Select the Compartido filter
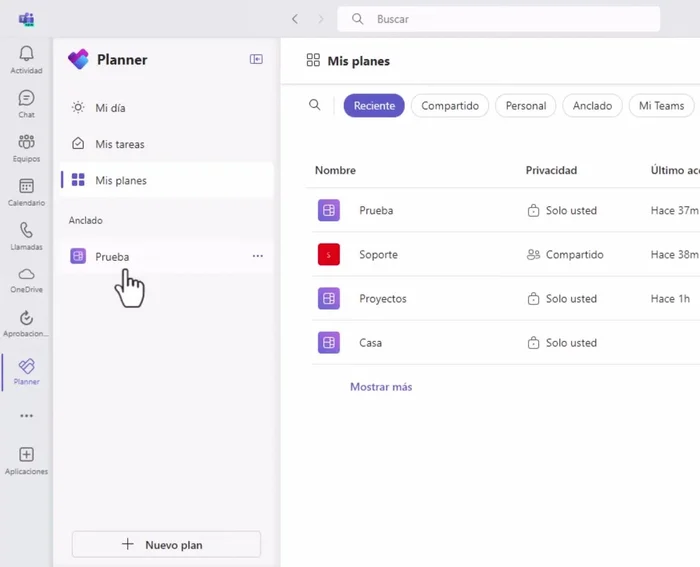The height and width of the screenshot is (567, 700). pos(450,105)
